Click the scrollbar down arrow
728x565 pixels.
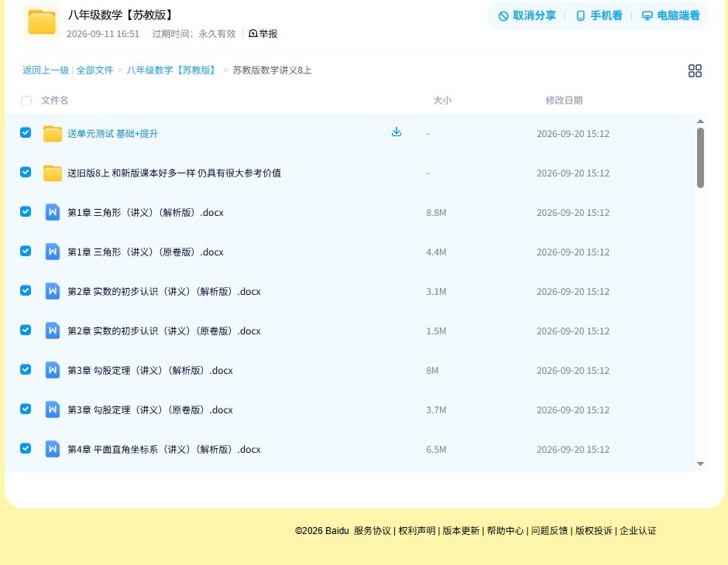(700, 464)
